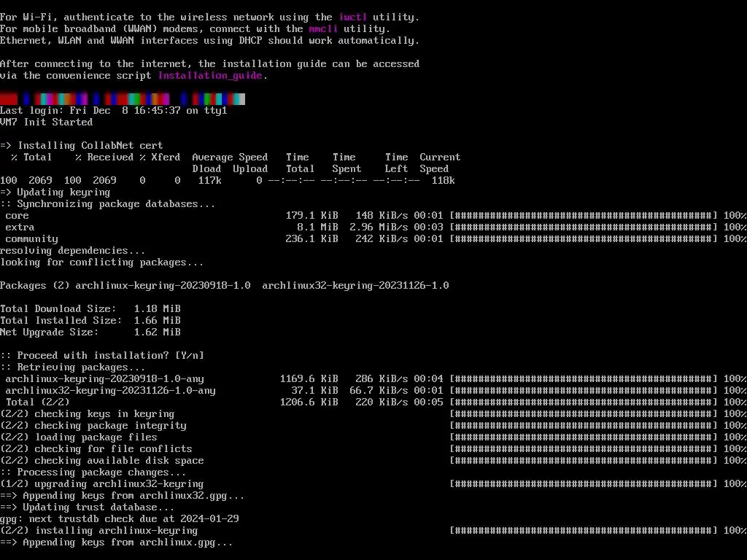The height and width of the screenshot is (560, 747).
Task: Click '(2/2) checking package integrity' line
Action: pos(93,426)
